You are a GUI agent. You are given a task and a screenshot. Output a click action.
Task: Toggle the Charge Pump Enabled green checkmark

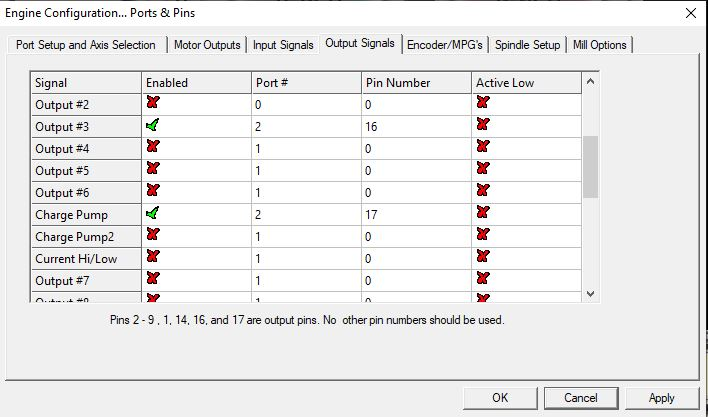point(153,213)
